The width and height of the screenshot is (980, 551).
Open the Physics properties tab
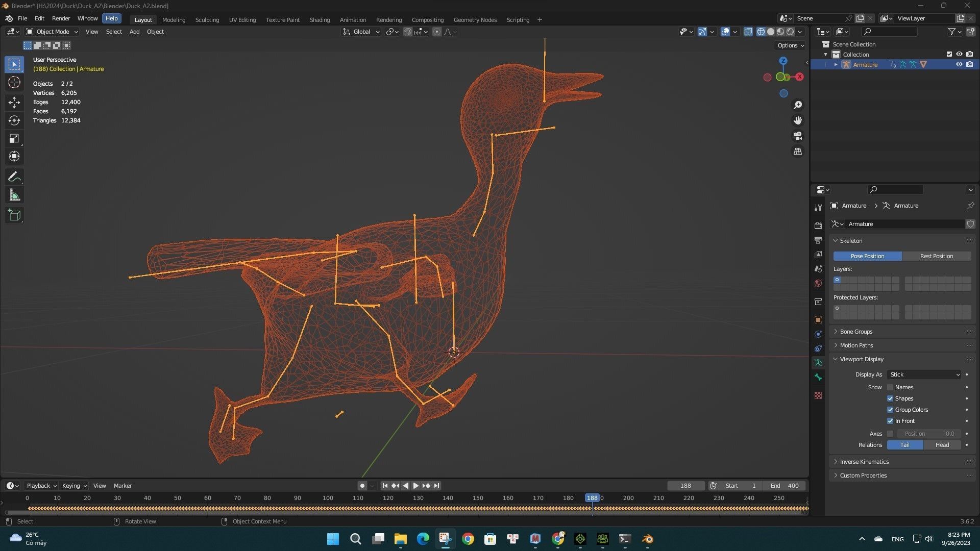tap(818, 334)
